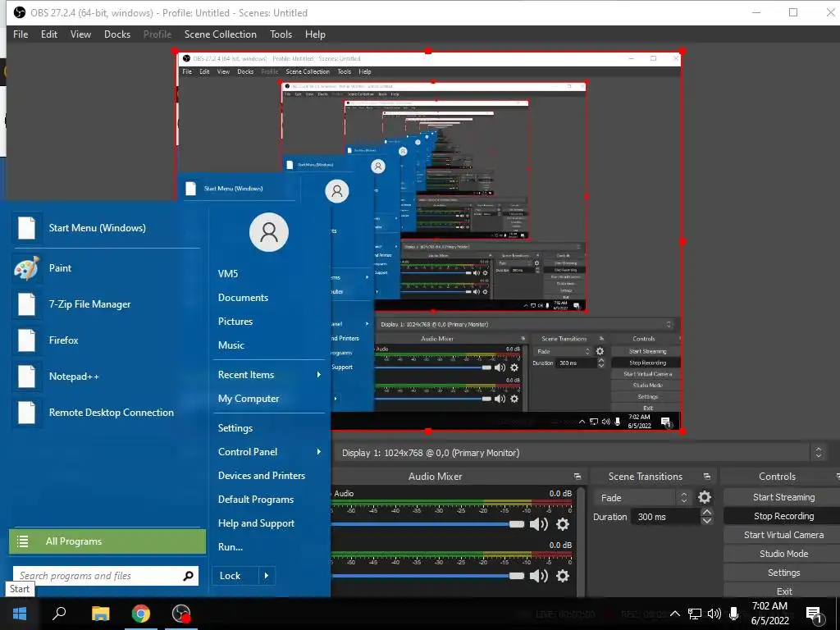Open the Lock options arrow
This screenshot has width=840, height=630.
pyautogui.click(x=267, y=576)
